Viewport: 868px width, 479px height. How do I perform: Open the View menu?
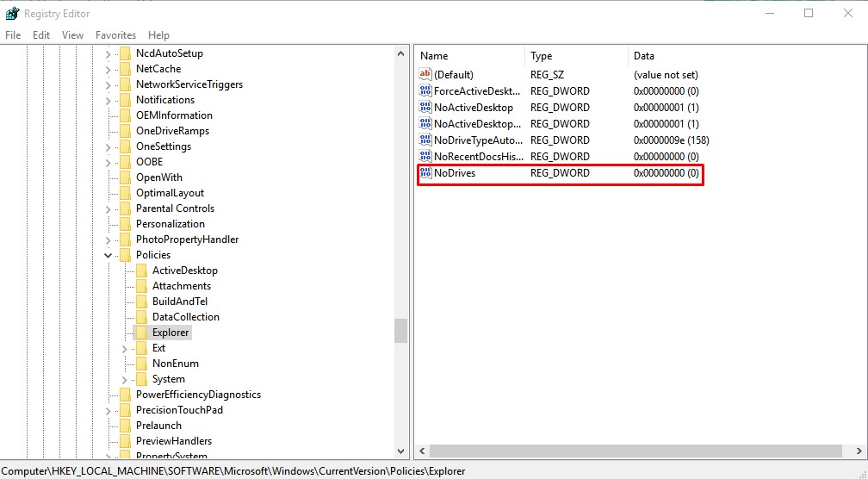pos(72,34)
